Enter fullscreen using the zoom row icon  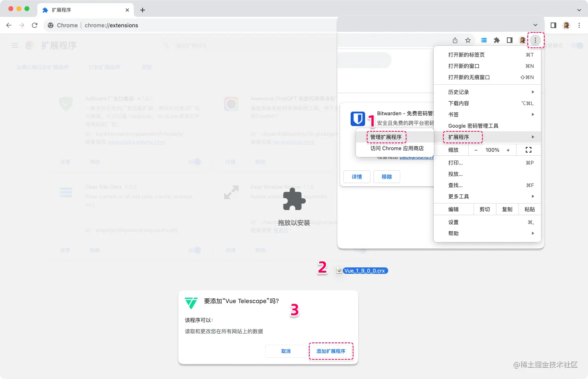[x=529, y=150]
